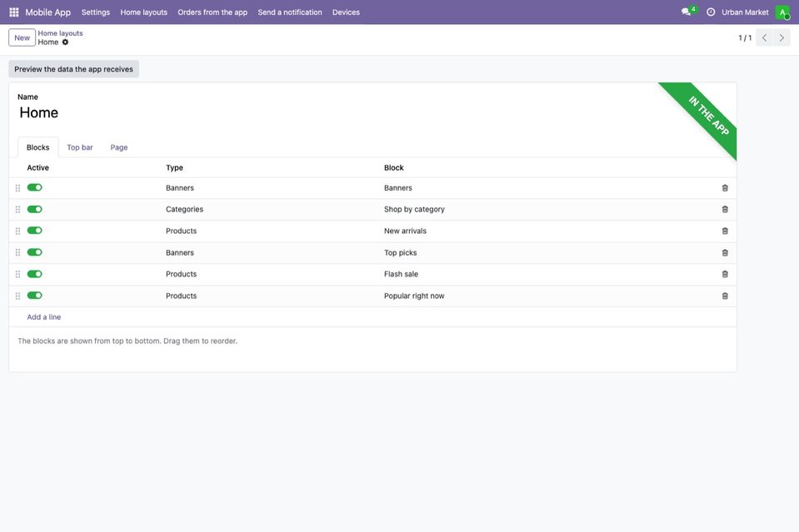799x532 pixels.
Task: Click drag handle of Shop by category row
Action: 17,209
